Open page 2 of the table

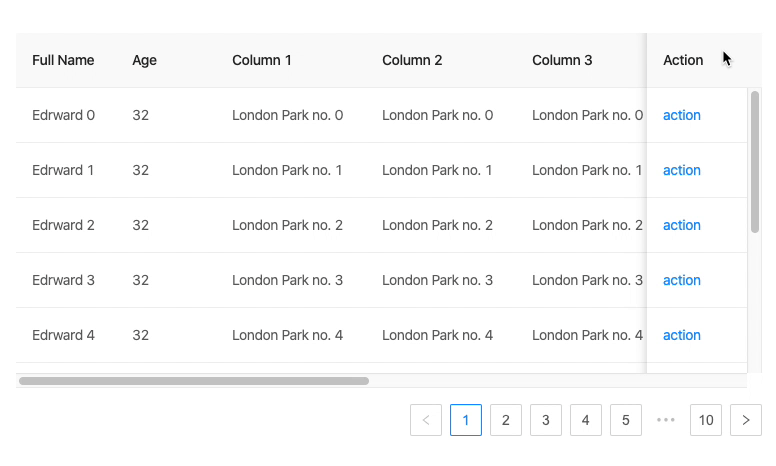pyautogui.click(x=506, y=420)
